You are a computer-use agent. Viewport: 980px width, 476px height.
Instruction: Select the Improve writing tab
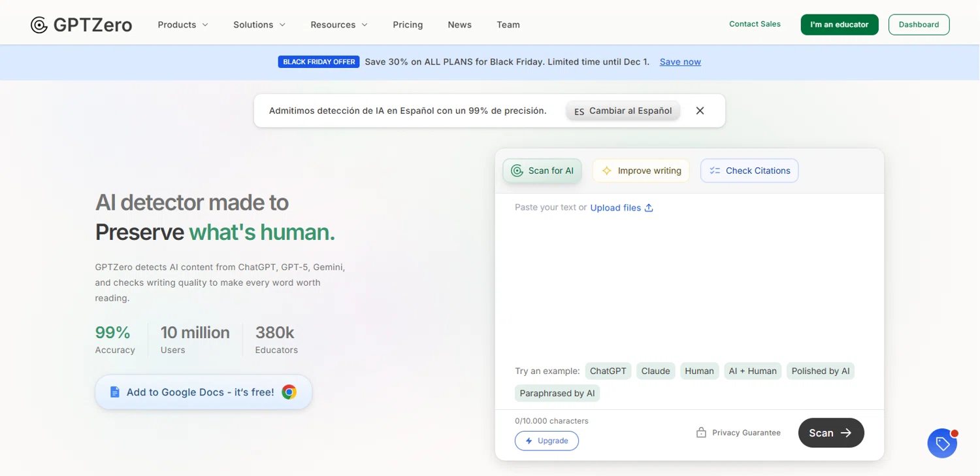pos(641,171)
